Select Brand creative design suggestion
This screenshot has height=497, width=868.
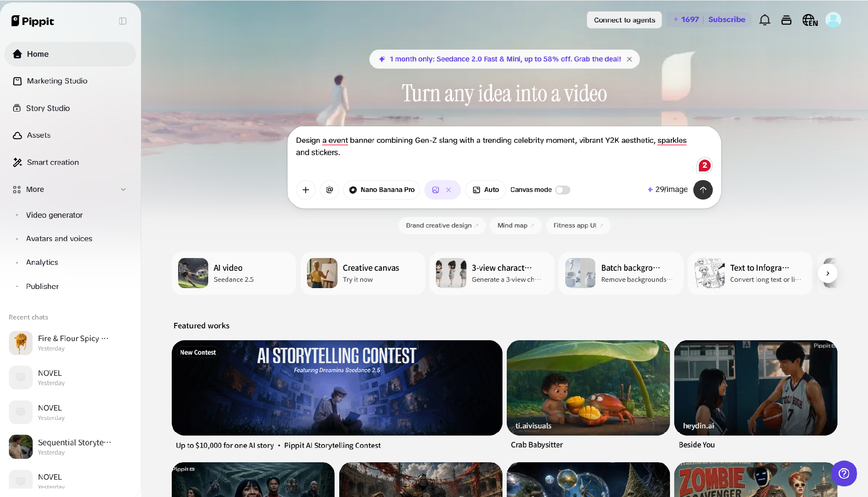coord(442,225)
